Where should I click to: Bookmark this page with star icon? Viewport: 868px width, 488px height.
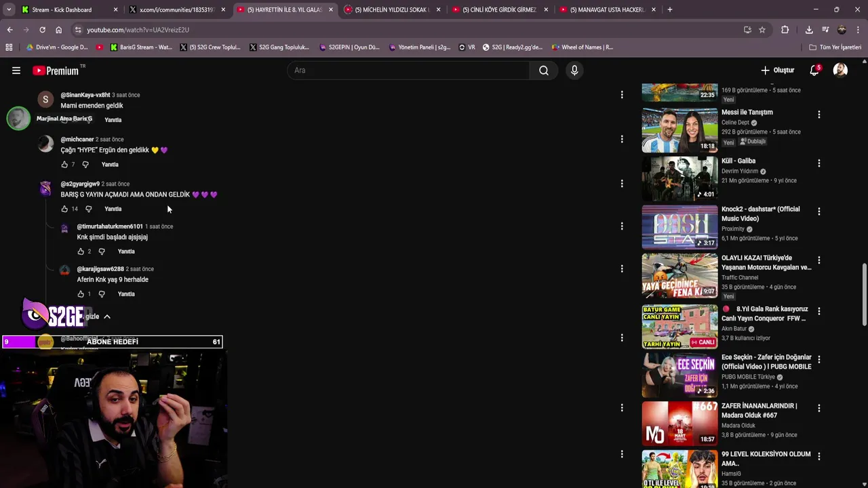tap(762, 30)
